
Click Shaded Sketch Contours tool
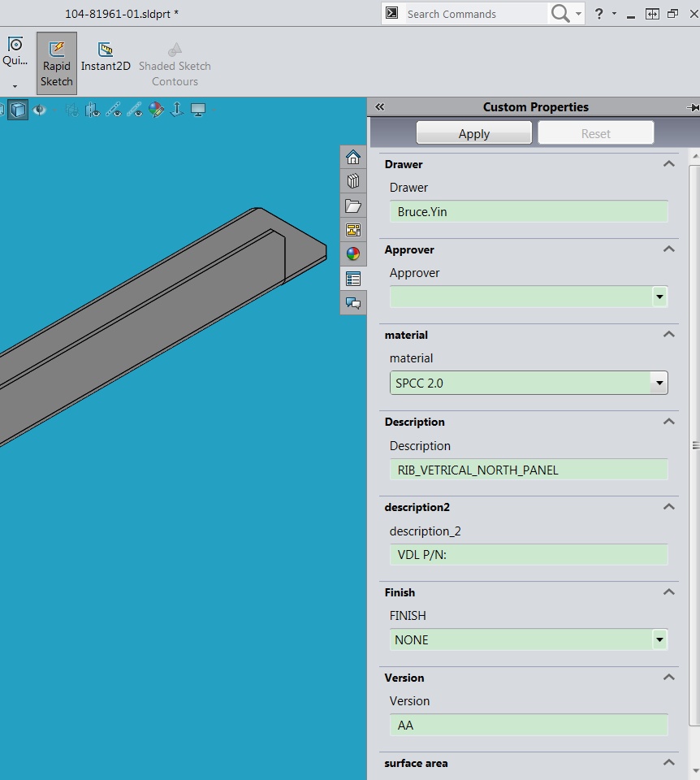coord(175,65)
